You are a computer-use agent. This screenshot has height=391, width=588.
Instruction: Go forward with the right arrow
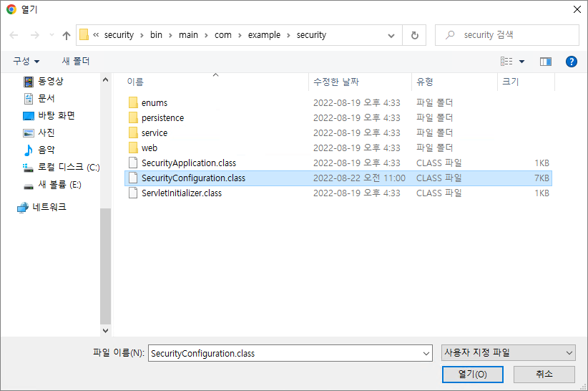(35, 35)
